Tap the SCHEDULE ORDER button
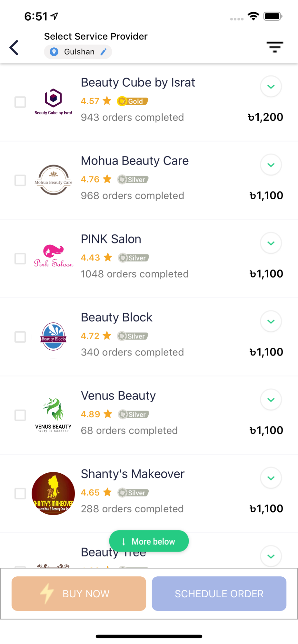The height and width of the screenshot is (644, 298). [219, 593]
